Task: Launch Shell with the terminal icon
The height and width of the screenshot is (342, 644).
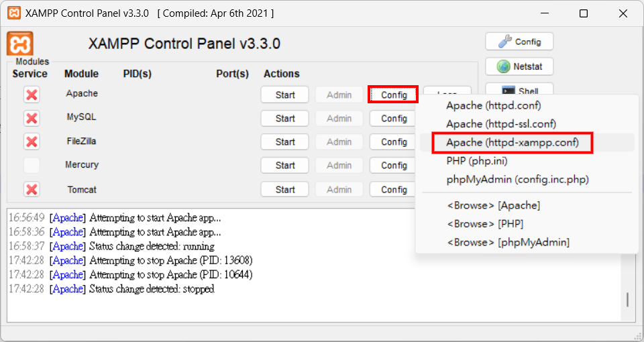Action: (x=519, y=89)
